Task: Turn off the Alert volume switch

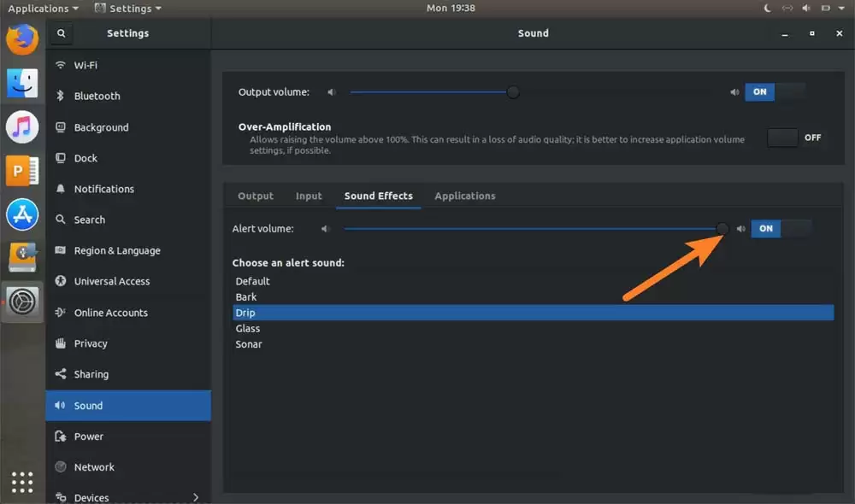Action: pyautogui.click(x=781, y=229)
